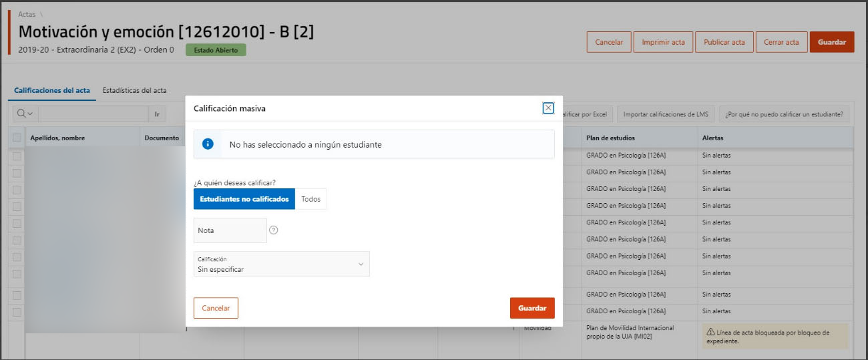Click Cancelar in the dialog
Screen dimensions: 868x360
216,308
